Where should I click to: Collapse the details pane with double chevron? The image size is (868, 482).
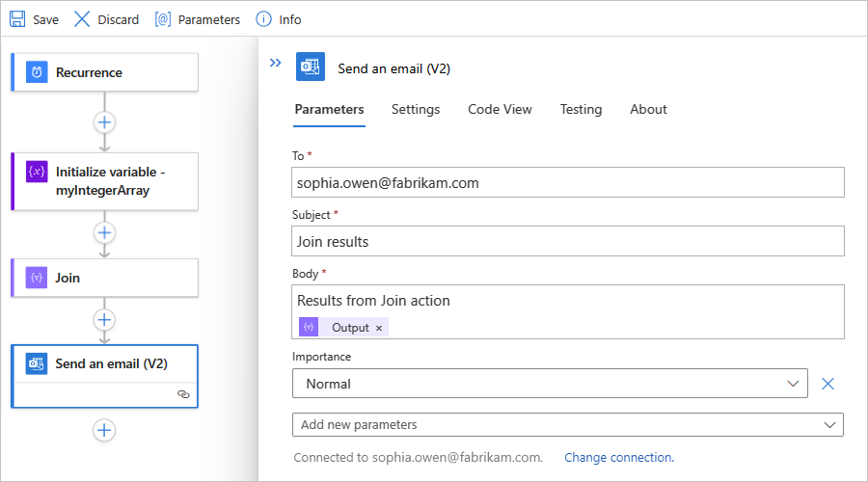pyautogui.click(x=275, y=63)
